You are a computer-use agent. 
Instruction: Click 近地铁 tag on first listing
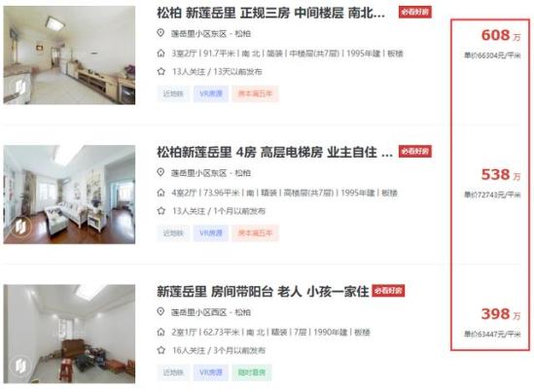point(173,94)
